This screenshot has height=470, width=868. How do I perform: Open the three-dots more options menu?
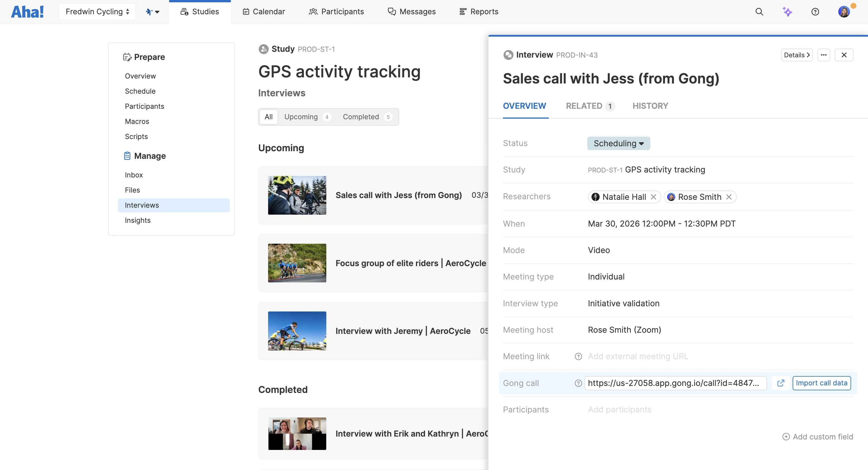click(823, 55)
